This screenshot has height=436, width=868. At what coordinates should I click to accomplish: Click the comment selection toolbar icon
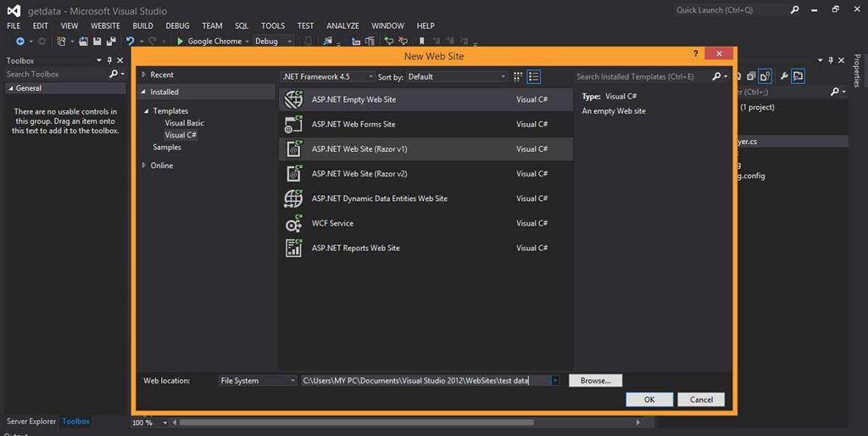388,41
